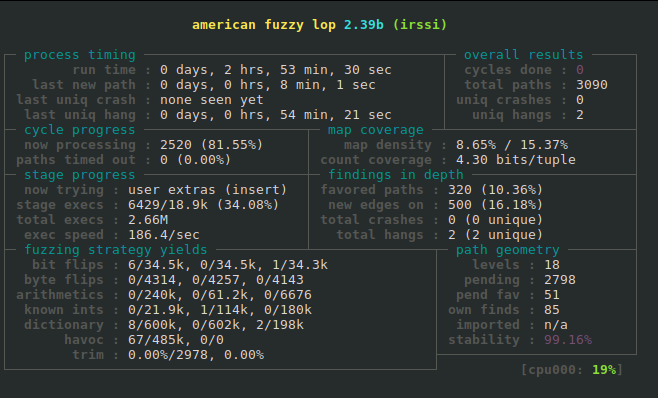Viewport: 658px width, 398px height.
Task: Select the run time value
Action: (276, 70)
